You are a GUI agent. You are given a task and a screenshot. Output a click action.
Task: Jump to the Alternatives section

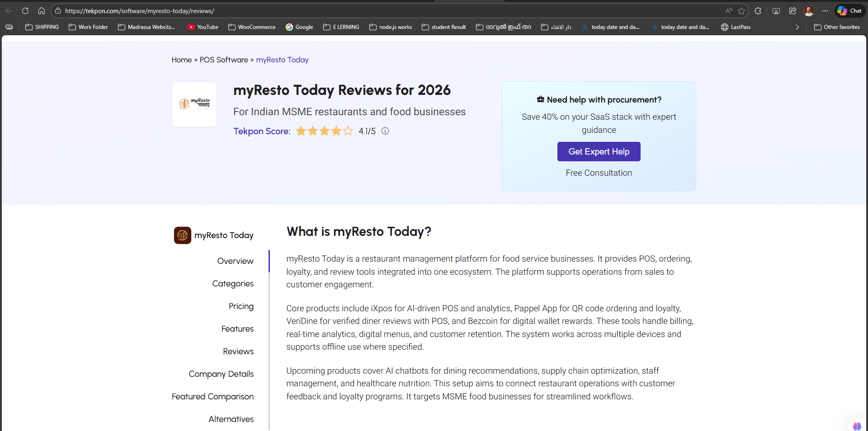click(231, 419)
